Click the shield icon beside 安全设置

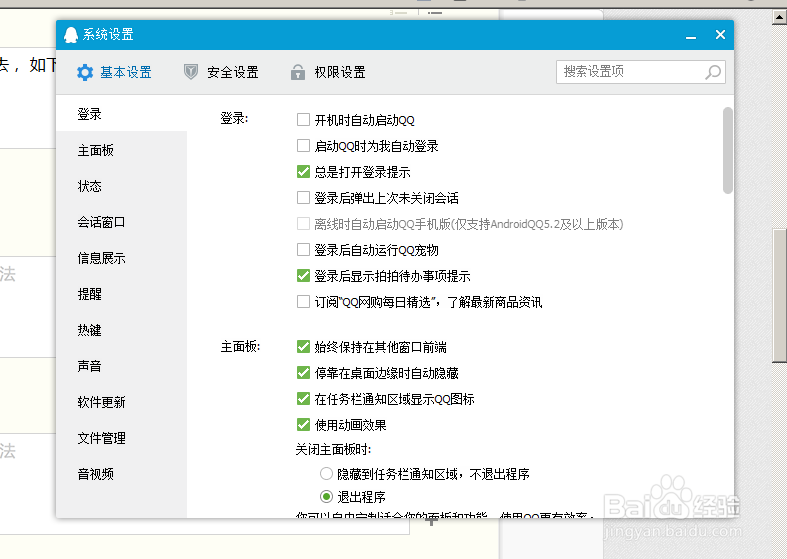point(191,72)
